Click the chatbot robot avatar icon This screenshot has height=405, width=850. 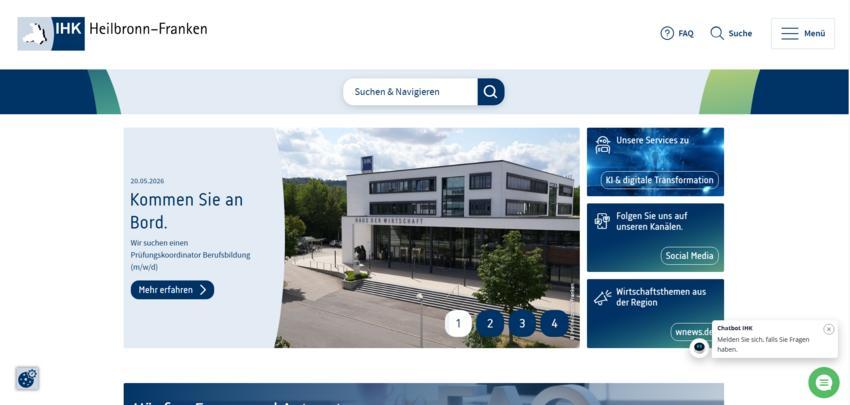[699, 348]
